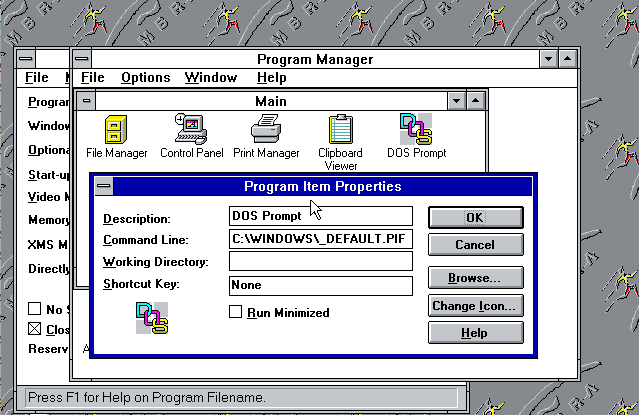
Task: Open the Control Panel icon
Action: pyautogui.click(x=190, y=130)
